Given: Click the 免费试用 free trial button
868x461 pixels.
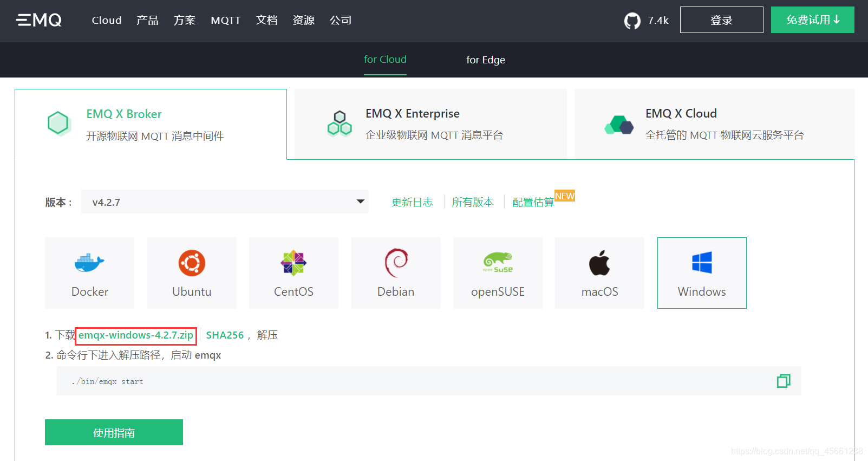Looking at the screenshot, I should (x=813, y=20).
